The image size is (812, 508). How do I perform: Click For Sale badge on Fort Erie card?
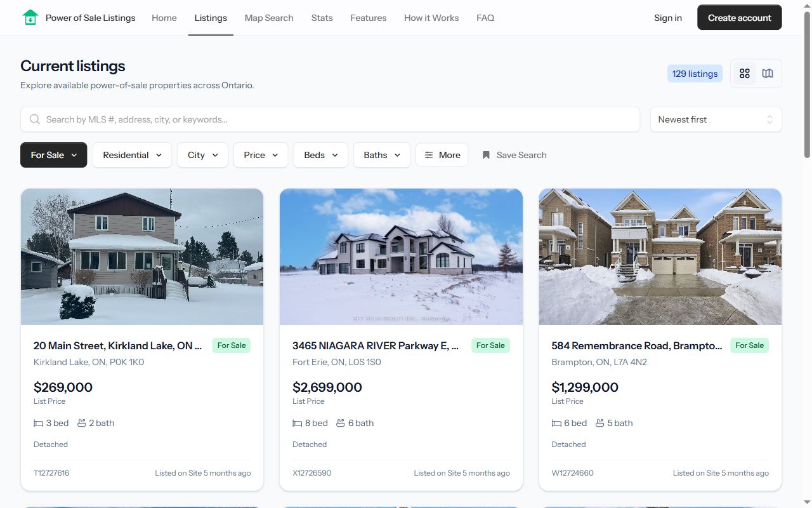click(490, 345)
